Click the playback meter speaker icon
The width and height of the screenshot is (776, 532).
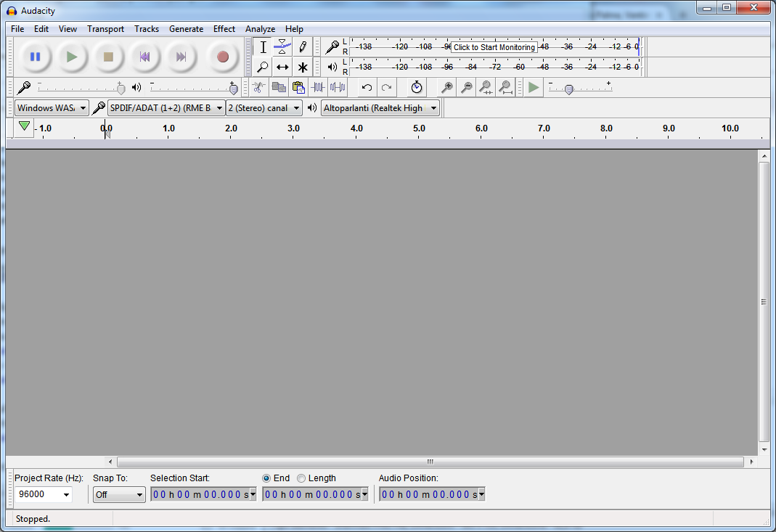(332, 67)
